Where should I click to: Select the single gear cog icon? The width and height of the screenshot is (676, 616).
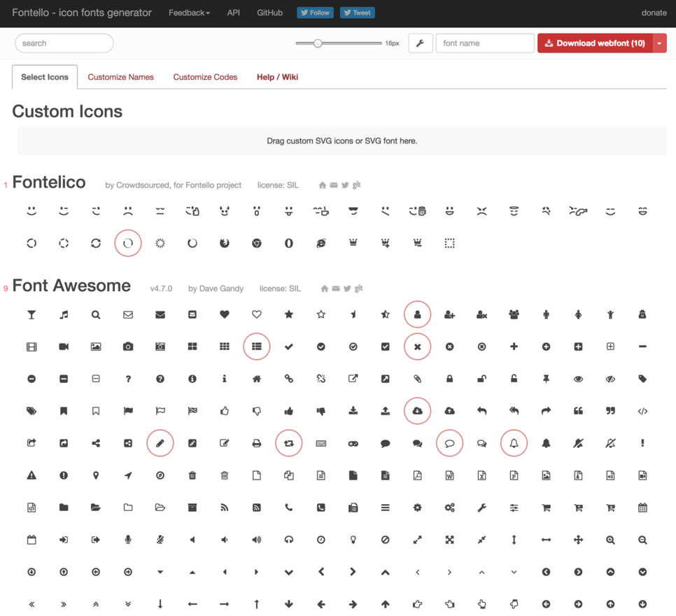[417, 507]
